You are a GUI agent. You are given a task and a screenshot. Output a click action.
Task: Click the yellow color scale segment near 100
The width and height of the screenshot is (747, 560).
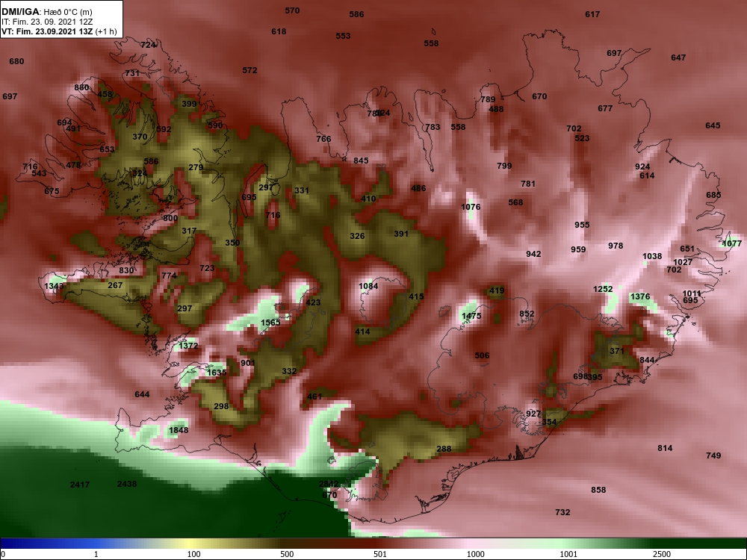coord(190,543)
